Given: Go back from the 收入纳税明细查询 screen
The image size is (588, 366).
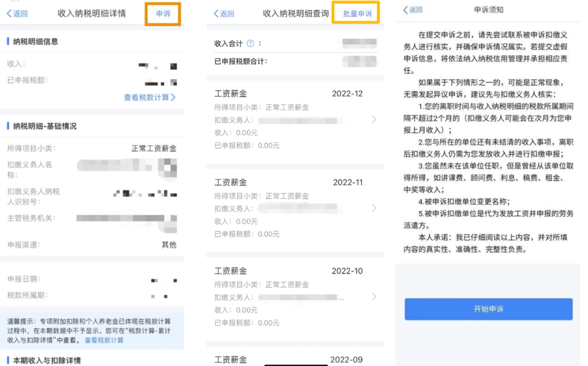Looking at the screenshot, I should 224,14.
